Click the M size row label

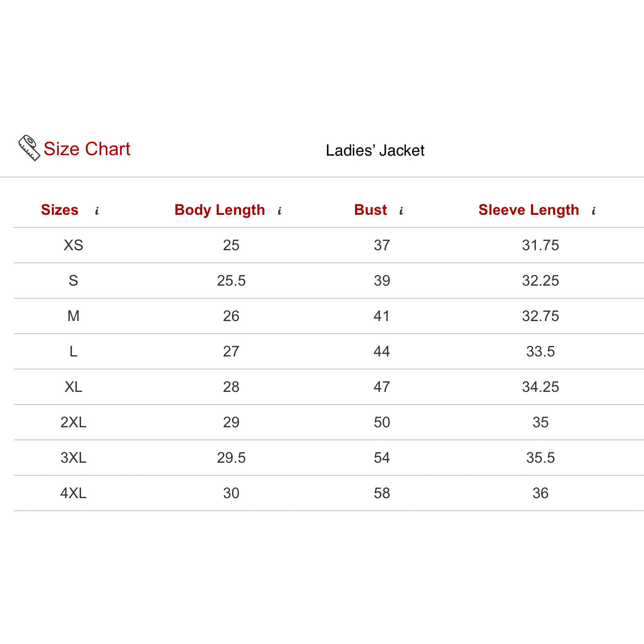[73, 316]
